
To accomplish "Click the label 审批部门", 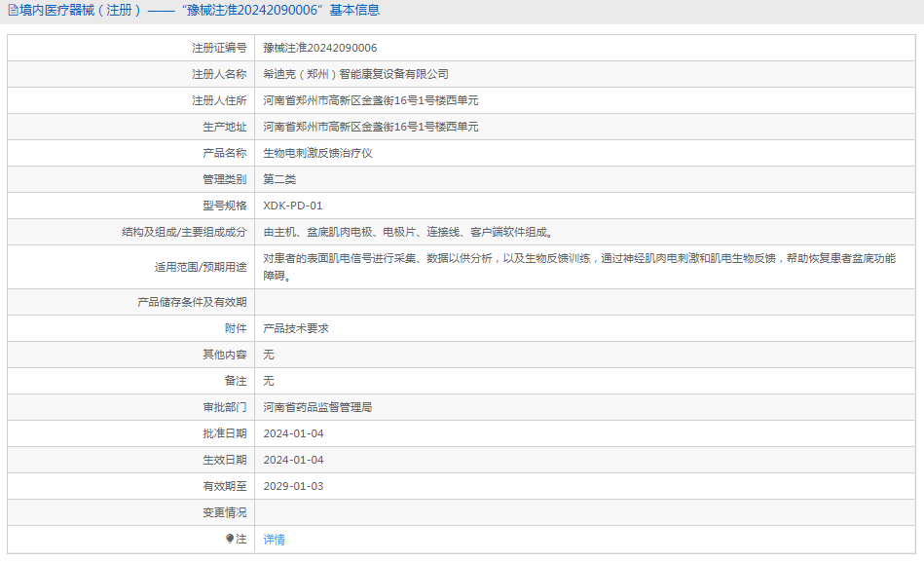I will point(225,407).
